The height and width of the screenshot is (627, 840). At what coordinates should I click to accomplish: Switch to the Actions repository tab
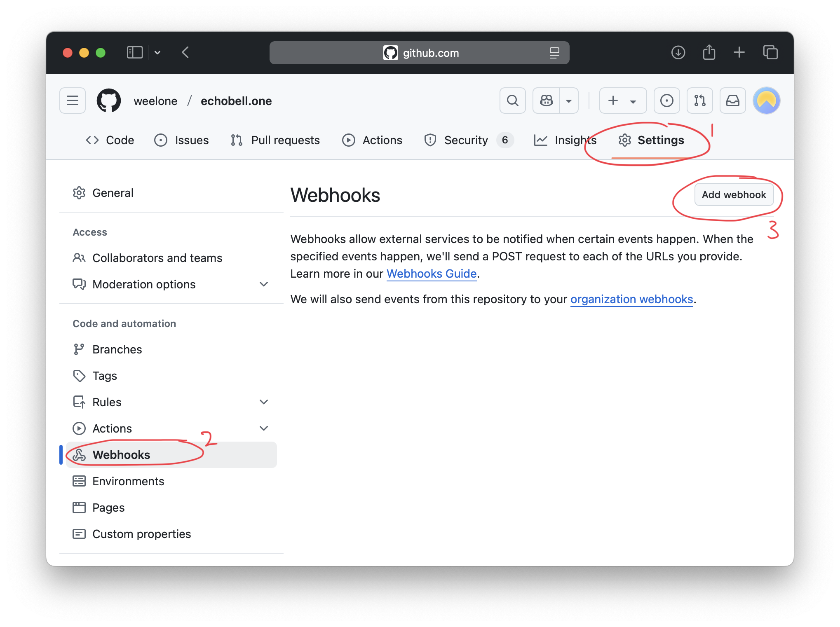coord(372,140)
